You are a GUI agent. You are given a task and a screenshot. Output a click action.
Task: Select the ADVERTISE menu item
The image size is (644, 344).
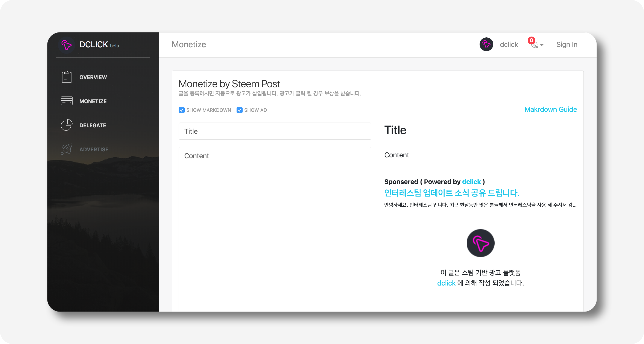coord(94,149)
